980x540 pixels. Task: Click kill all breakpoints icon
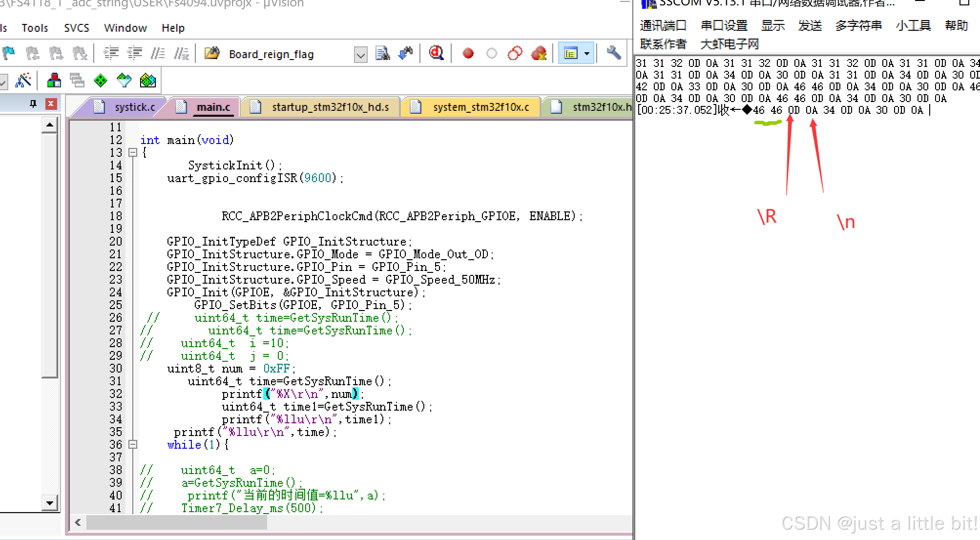click(539, 53)
